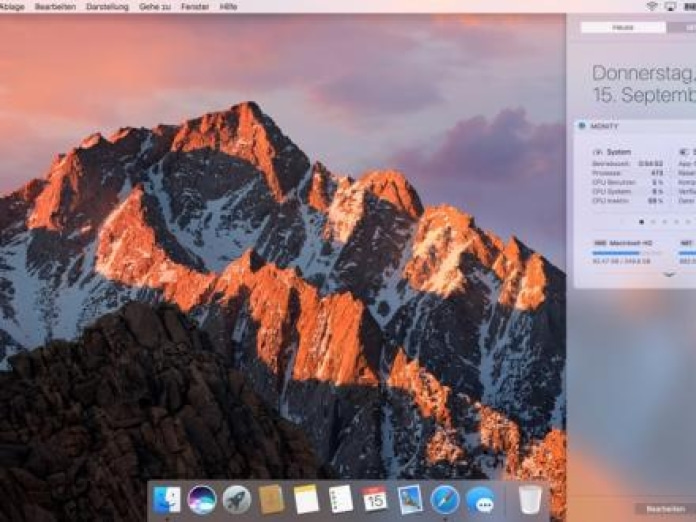The image size is (696, 522).
Task: Switch to second page dot in Monity
Action: [x=653, y=222]
